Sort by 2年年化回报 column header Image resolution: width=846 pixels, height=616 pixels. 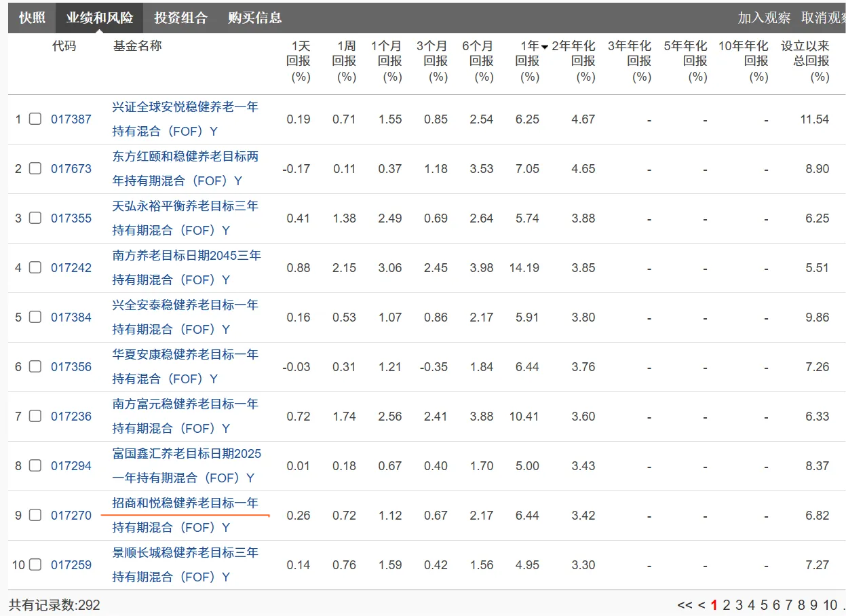[574, 61]
